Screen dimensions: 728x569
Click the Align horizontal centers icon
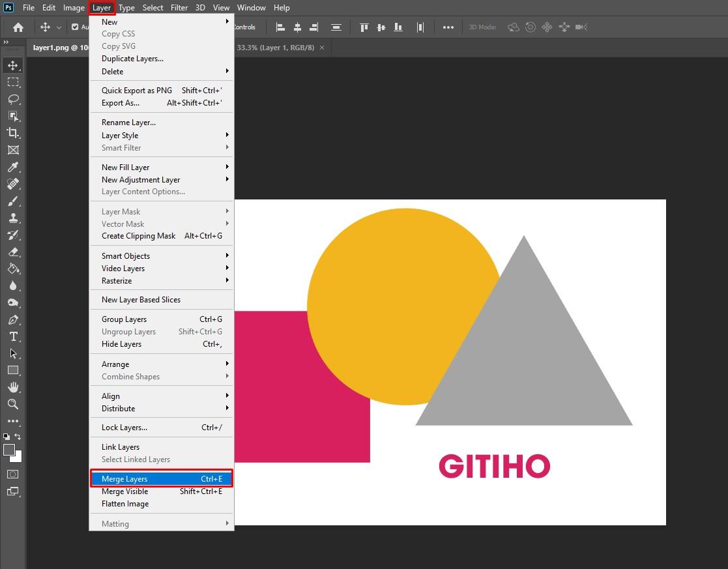(x=297, y=27)
